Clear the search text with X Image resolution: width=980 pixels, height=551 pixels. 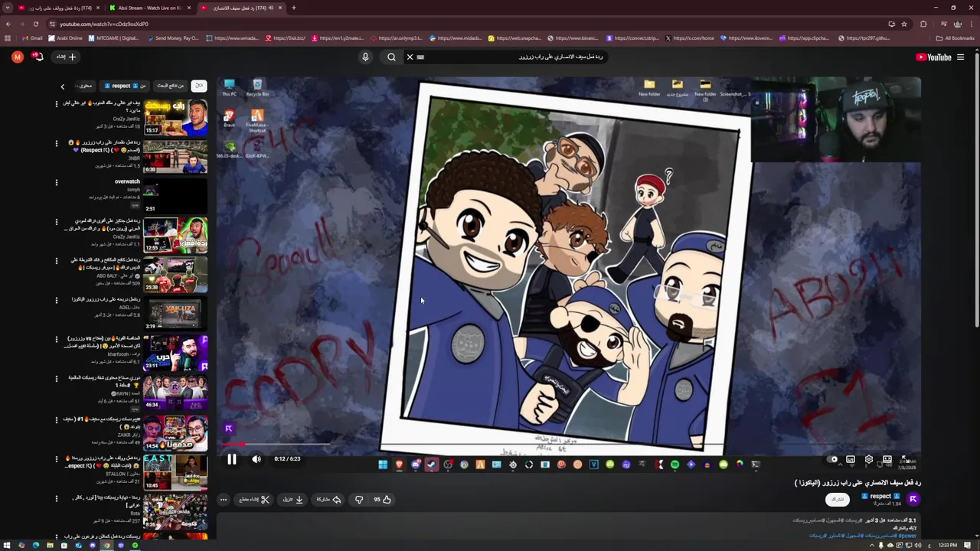pos(410,57)
